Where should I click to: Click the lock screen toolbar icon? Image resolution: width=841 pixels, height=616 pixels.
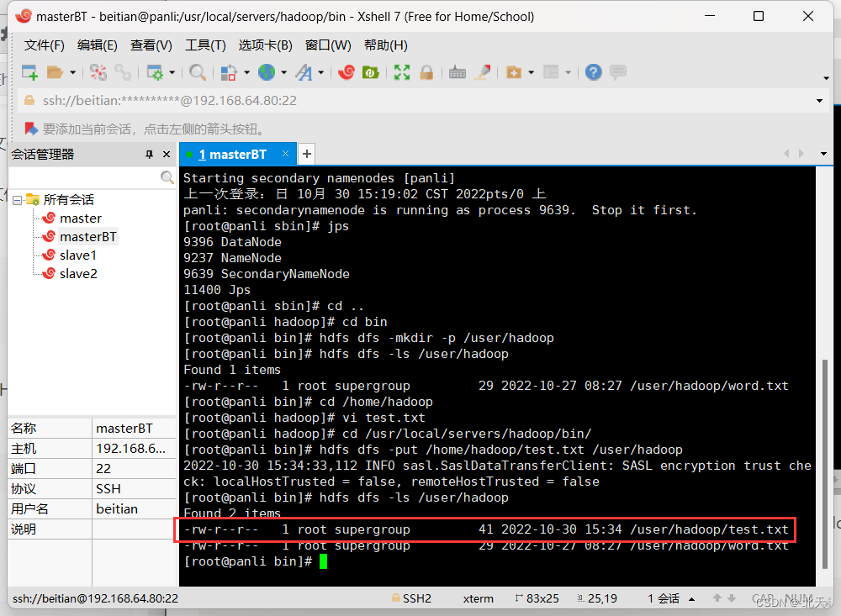coord(426,71)
